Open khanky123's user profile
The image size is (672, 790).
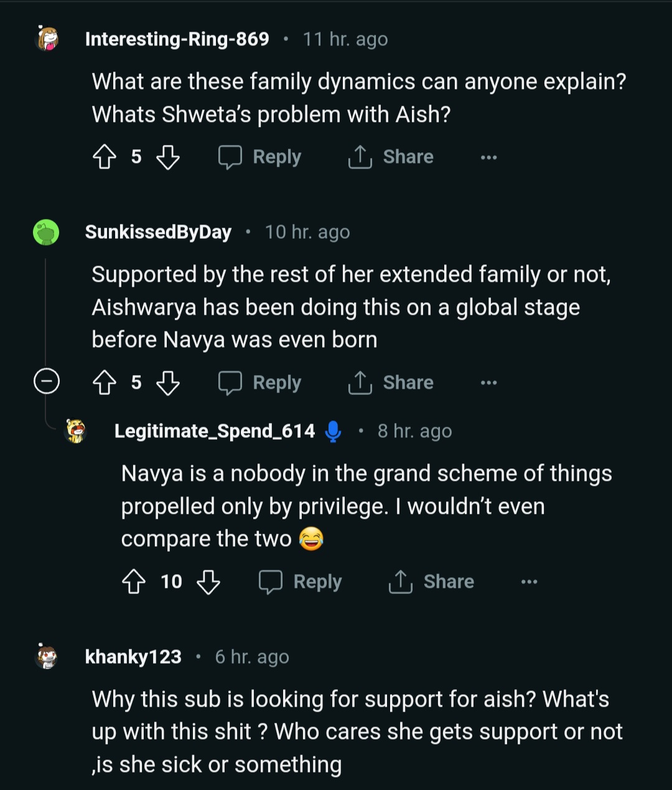pos(133,657)
